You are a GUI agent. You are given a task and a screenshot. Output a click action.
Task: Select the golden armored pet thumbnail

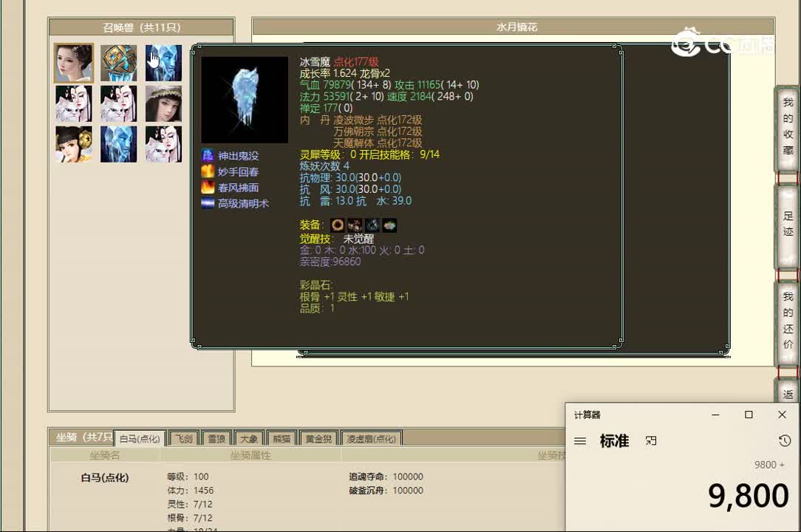118,63
